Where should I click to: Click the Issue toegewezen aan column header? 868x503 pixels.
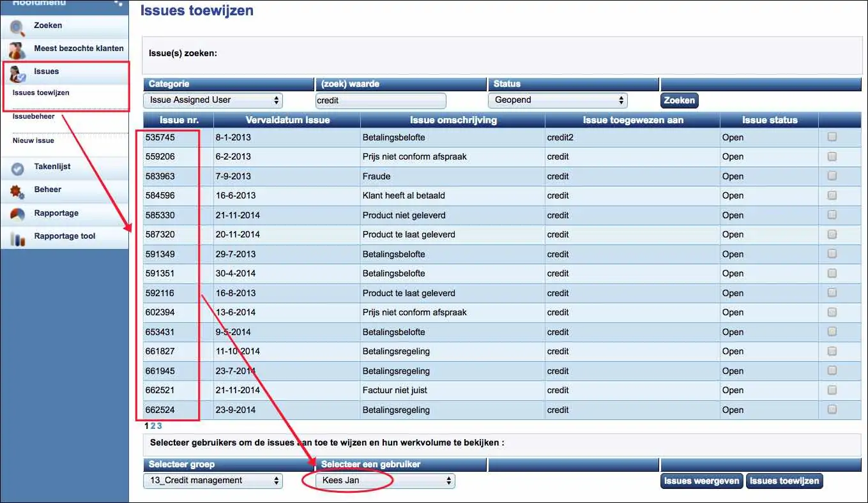632,120
